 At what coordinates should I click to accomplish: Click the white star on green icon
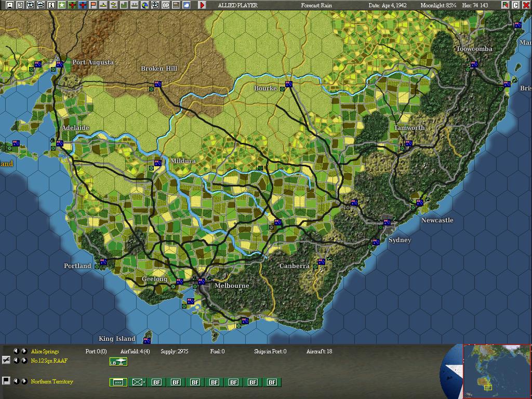point(61,5)
